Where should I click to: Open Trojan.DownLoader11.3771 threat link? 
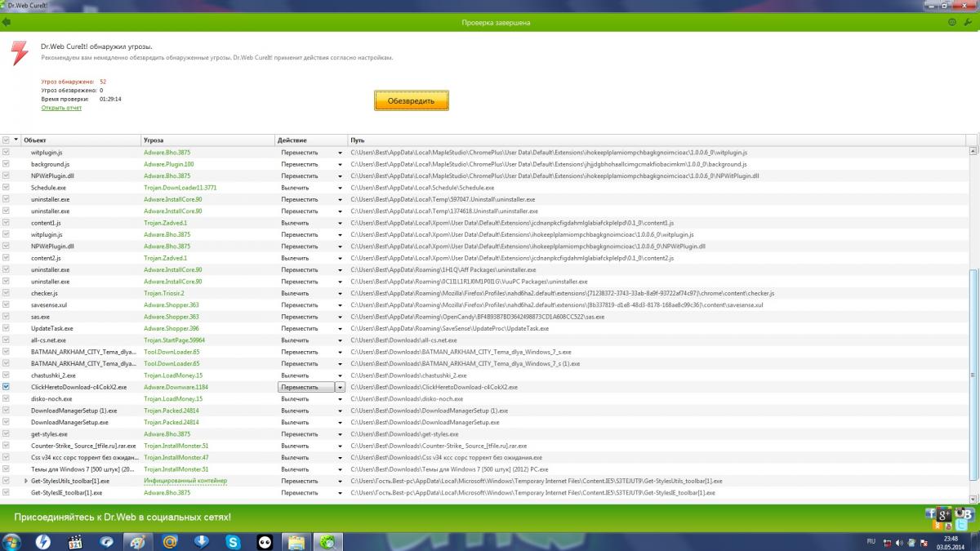[180, 188]
